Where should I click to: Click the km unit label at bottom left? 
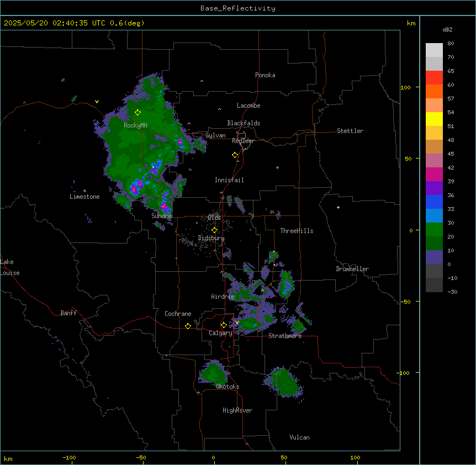[x=8, y=458]
